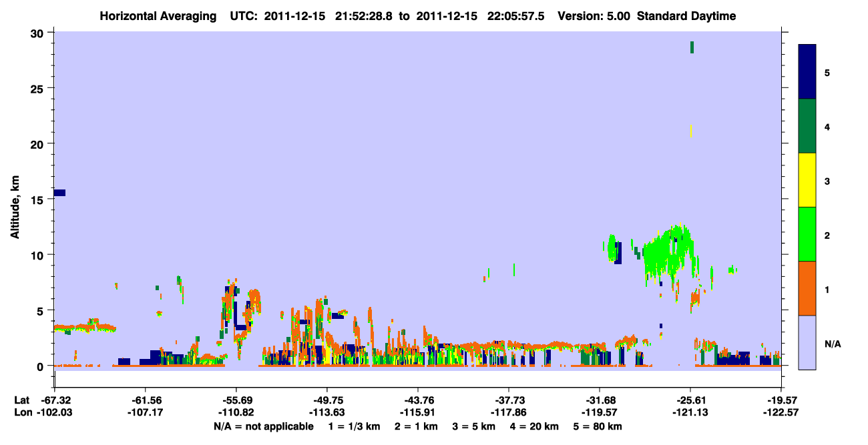
Task: Click the 'Standard Daytime' text in title
Action: [x=686, y=16]
